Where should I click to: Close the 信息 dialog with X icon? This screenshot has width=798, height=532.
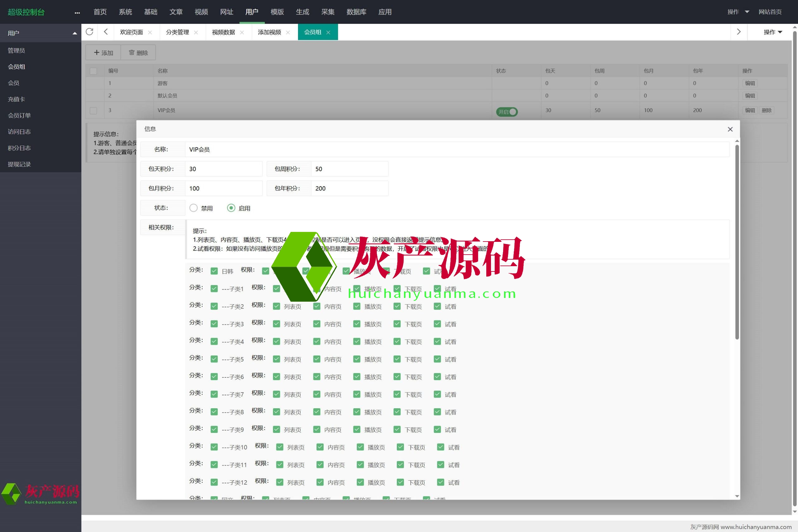click(x=730, y=129)
